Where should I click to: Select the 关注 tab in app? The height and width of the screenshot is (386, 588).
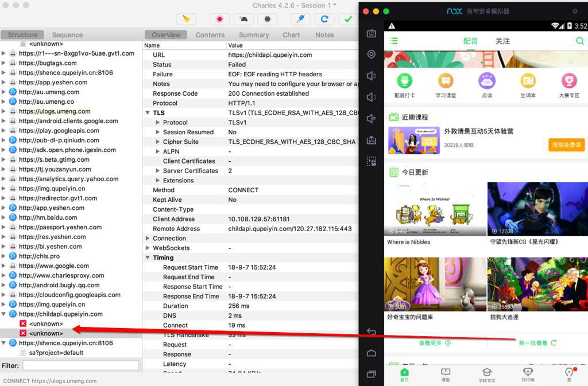[502, 41]
